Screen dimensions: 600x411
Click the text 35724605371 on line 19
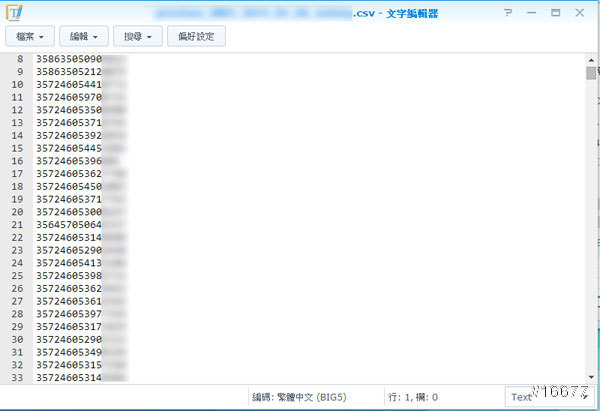coord(69,199)
